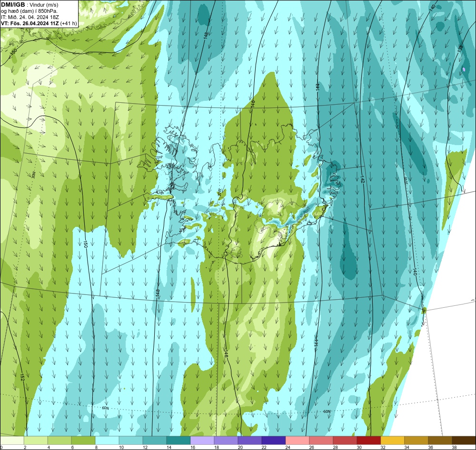Click the "IT: Mið. 24. 04. 2024 18Z" line

(x=30, y=17)
